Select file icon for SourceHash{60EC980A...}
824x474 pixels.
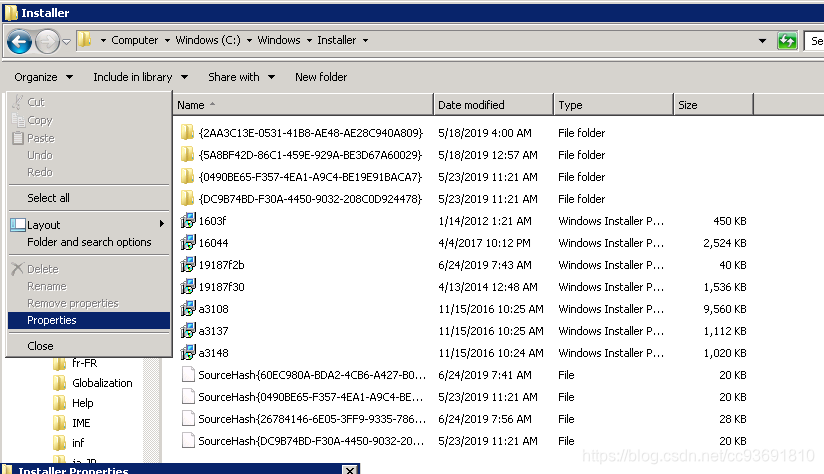[188, 375]
